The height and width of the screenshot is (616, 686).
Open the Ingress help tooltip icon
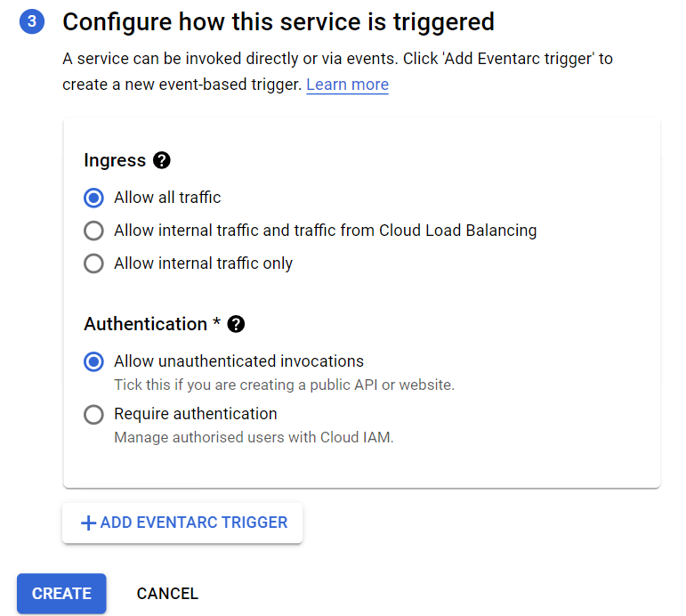coord(161,160)
